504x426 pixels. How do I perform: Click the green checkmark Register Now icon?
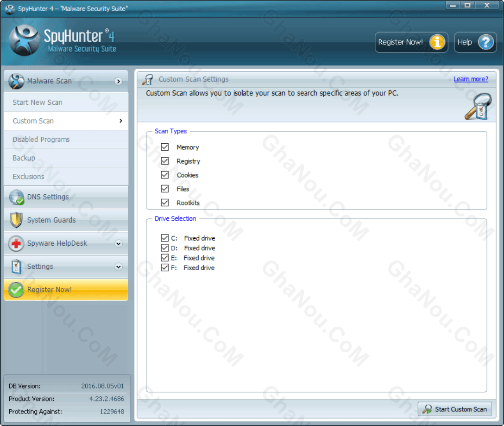(x=16, y=290)
